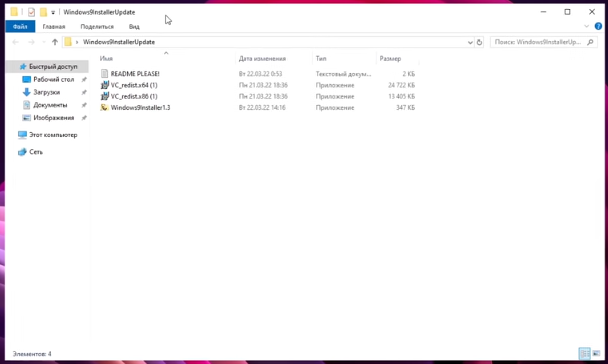Click the pin icon next to Документы
Screen dimensions: 608x364
pyautogui.click(x=83, y=105)
